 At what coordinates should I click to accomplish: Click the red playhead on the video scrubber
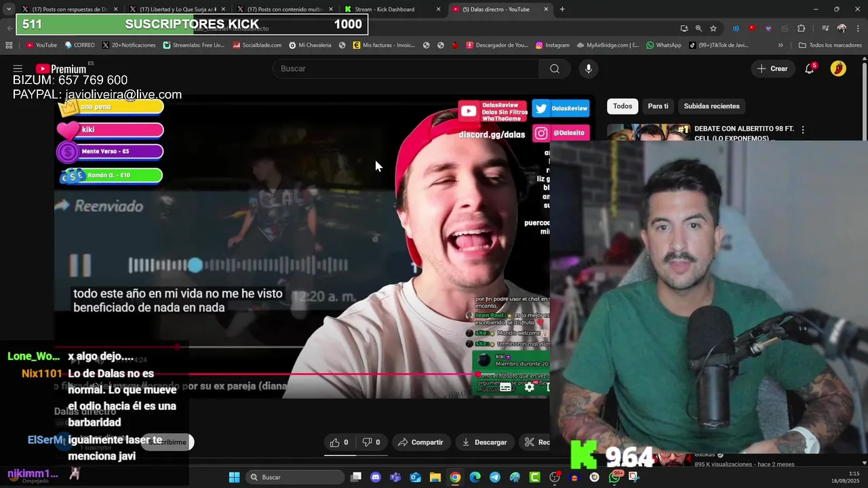[477, 373]
